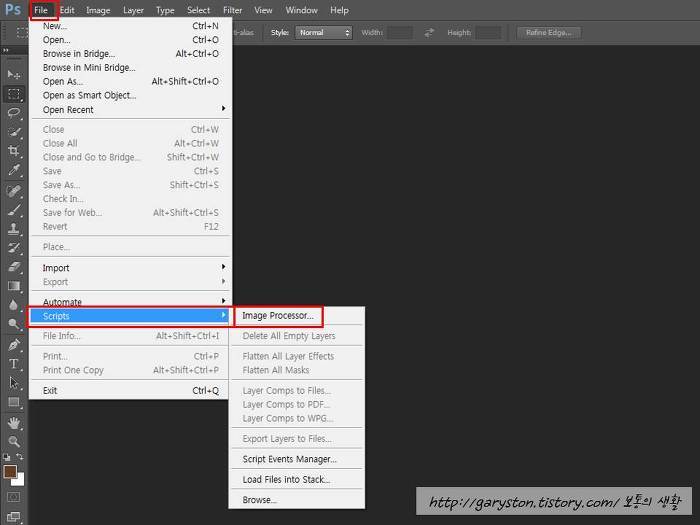Click the Height input field
The width and height of the screenshot is (700, 525).
(488, 33)
